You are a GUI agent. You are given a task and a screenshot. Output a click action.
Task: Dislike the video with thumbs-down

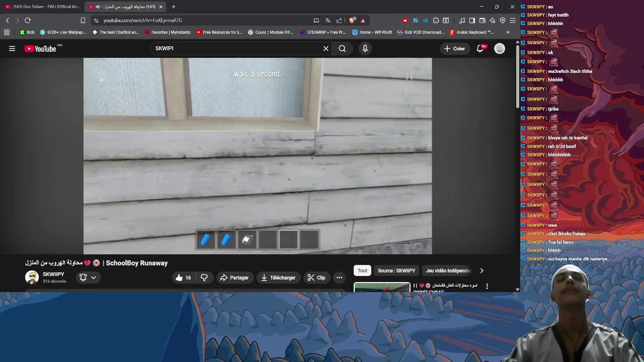(x=204, y=278)
